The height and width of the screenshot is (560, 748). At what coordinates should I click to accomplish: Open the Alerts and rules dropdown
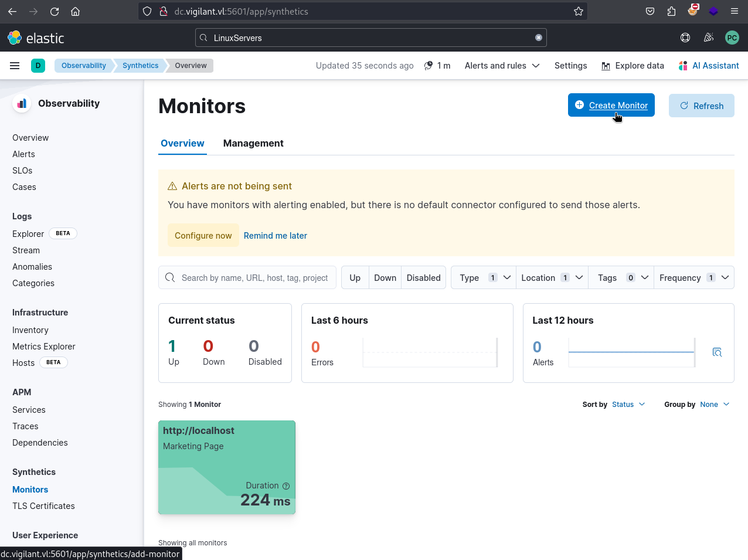(x=502, y=66)
